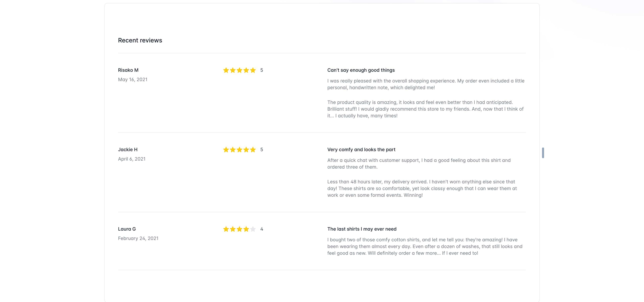644x302 pixels.
Task: Click the fourth star in Laura G's rating
Action: click(246, 229)
